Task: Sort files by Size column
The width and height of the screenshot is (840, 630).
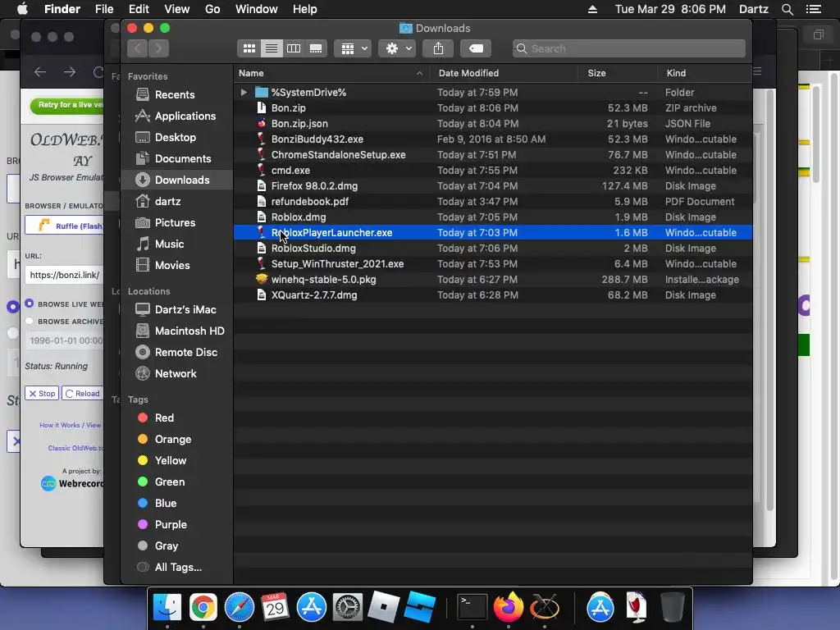Action: pyautogui.click(x=618, y=73)
